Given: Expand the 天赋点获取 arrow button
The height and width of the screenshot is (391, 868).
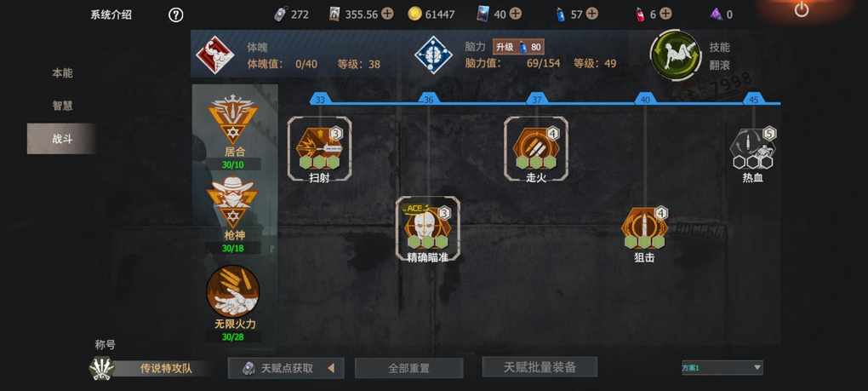Looking at the screenshot, I should click(332, 368).
